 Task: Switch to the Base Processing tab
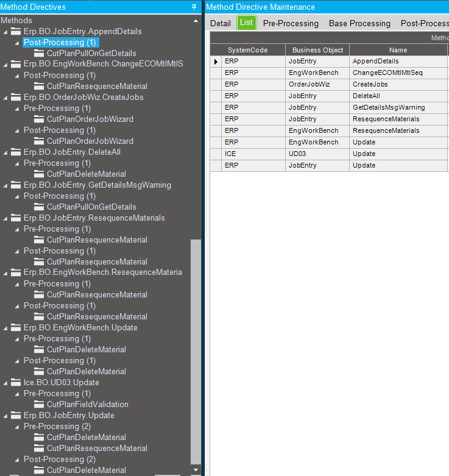[359, 23]
